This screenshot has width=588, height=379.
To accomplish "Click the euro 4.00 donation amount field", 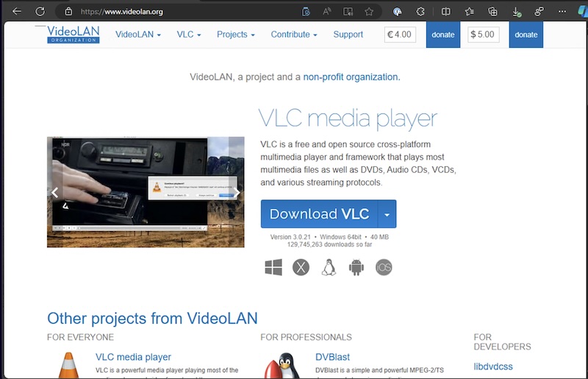I will pos(400,35).
